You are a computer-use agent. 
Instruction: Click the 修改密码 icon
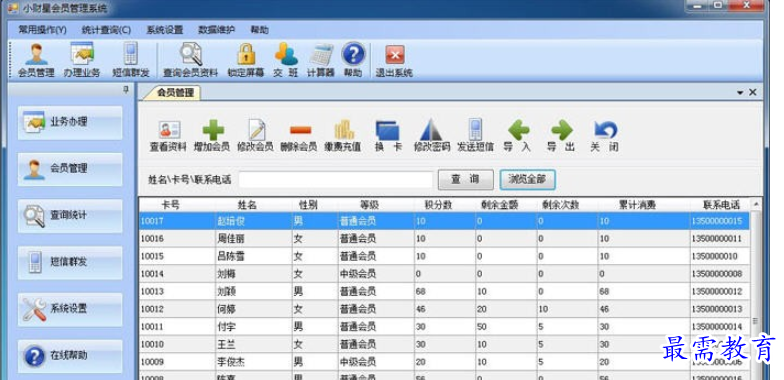coord(432,136)
